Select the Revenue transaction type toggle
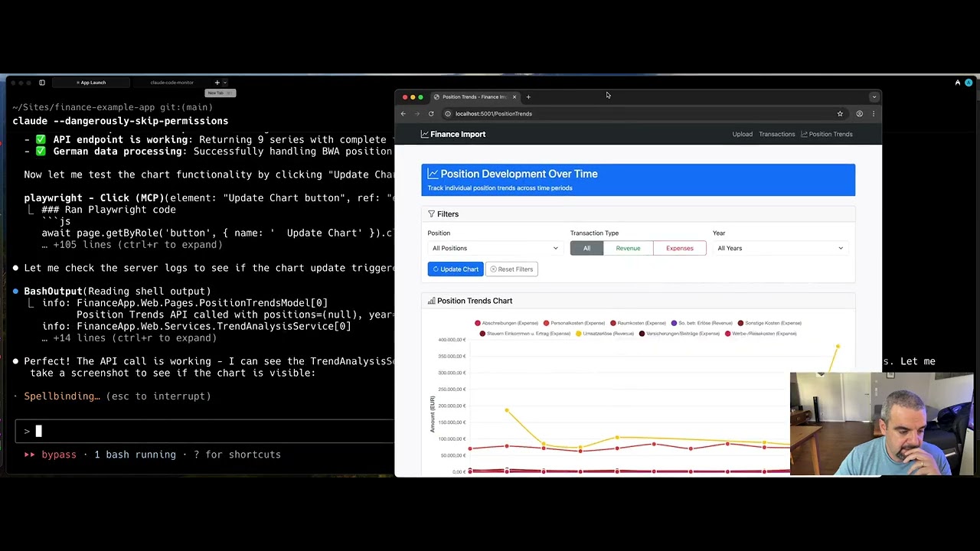The height and width of the screenshot is (551, 980). tap(628, 248)
